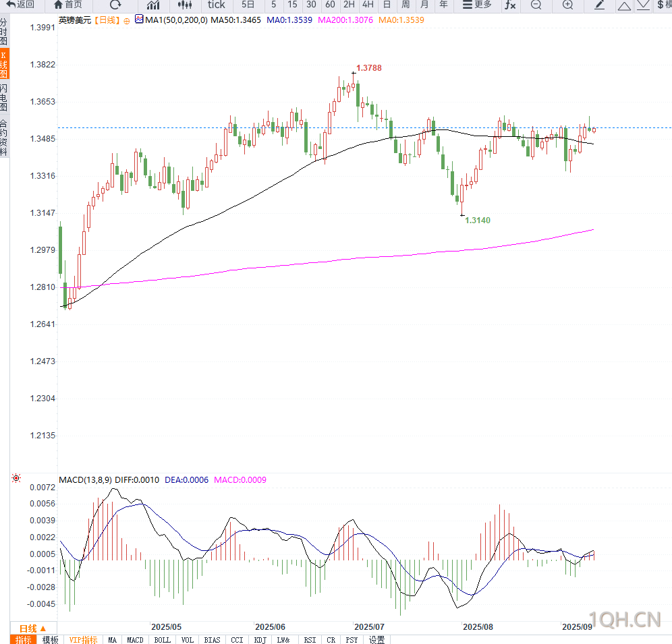Select the BIAS indicator
The image size is (672, 644).
(x=212, y=640)
